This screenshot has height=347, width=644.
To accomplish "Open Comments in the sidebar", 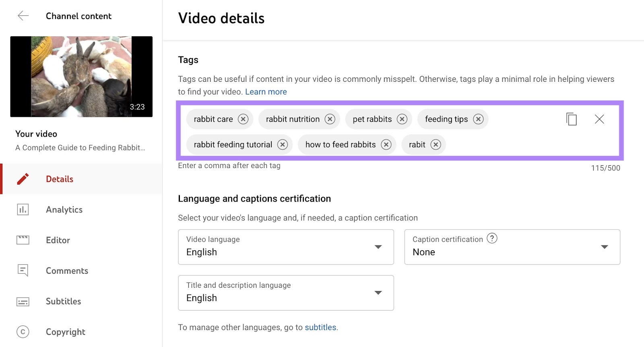I will tap(67, 271).
